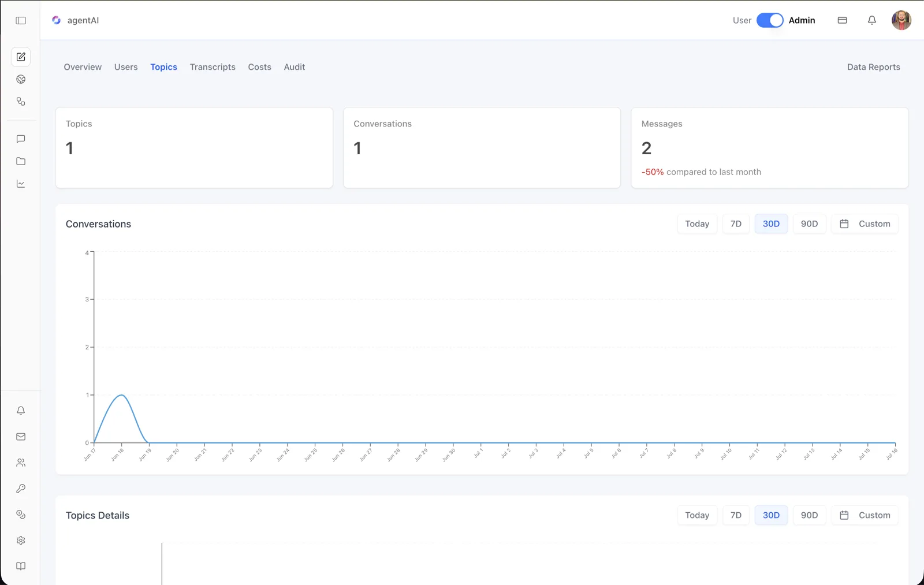The height and width of the screenshot is (585, 924).
Task: Switch to the Overview tab
Action: point(83,67)
